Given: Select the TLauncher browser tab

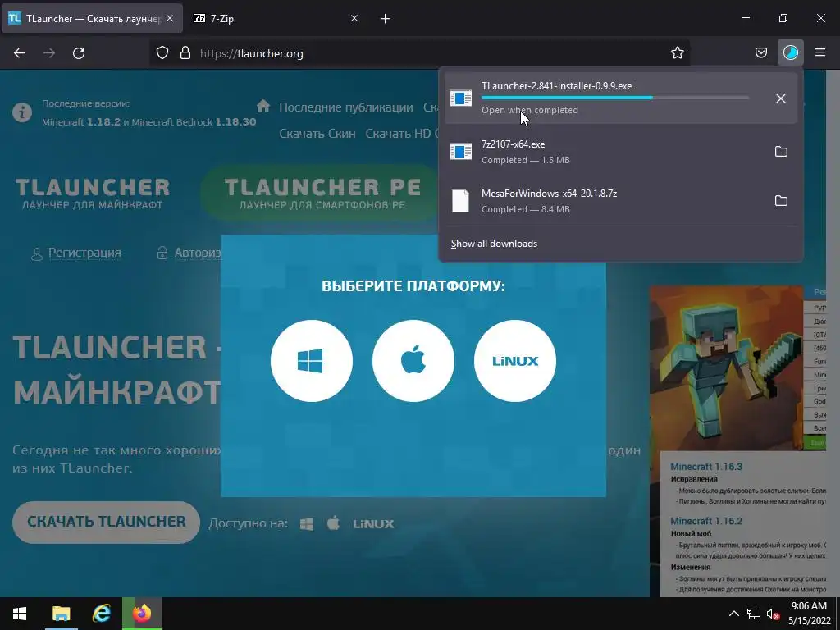Looking at the screenshot, I should tap(92, 19).
